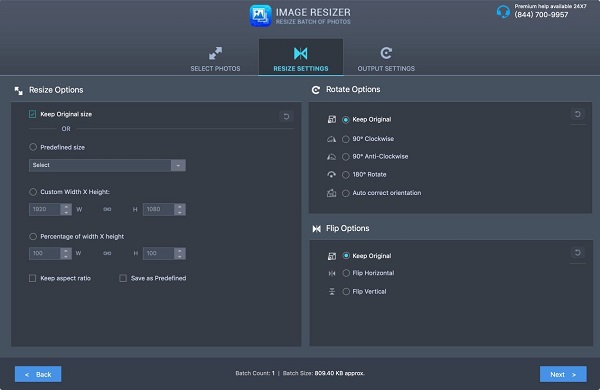Click the Flip Options header icon
The image size is (600, 390).
(316, 229)
